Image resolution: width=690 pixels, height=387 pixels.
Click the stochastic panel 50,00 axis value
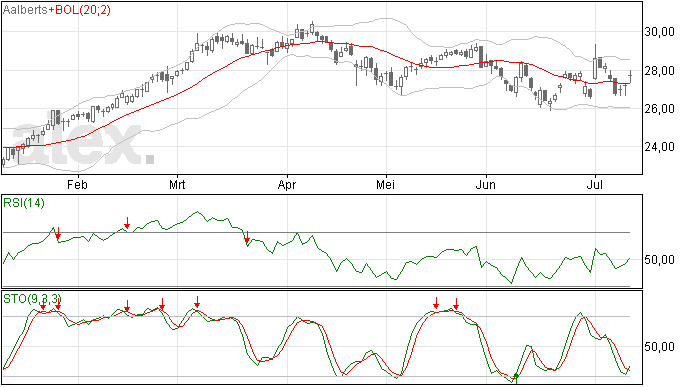coord(659,347)
